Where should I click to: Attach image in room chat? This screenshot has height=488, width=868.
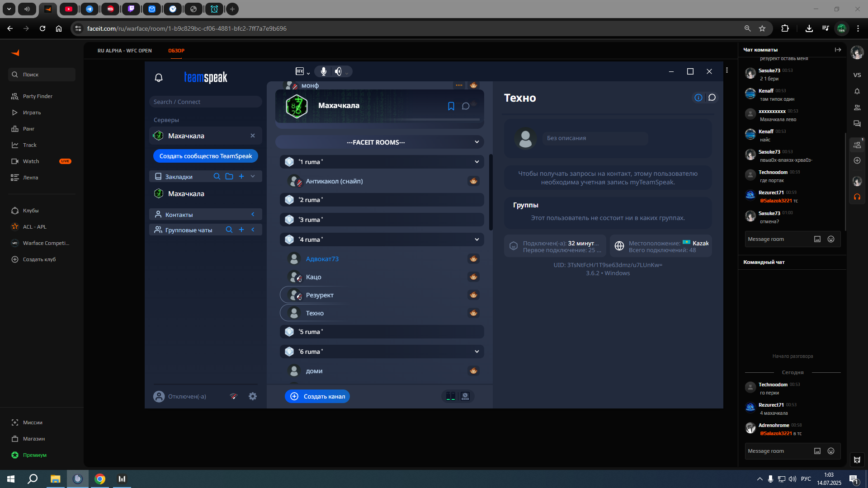point(817,239)
